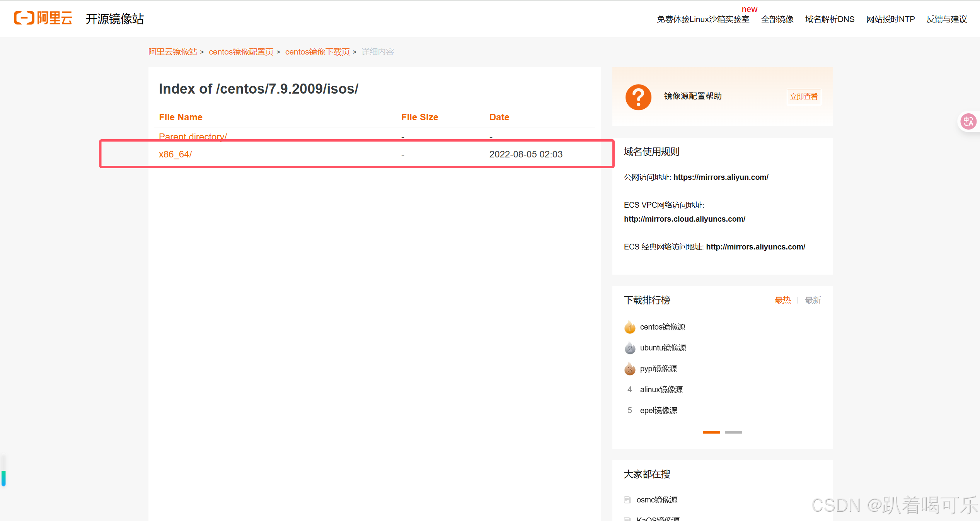Open http://mirrors.aliyuncs.com/ link
The image size is (980, 521).
[x=756, y=247]
